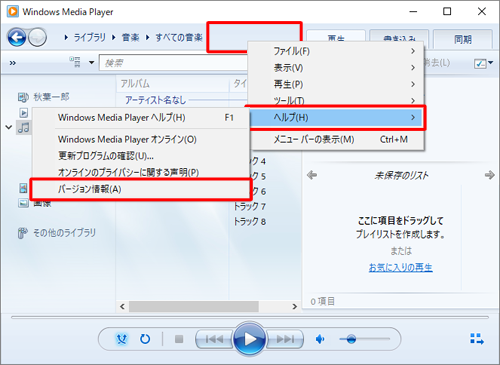
Task: Expand the hidden toolbar commands chevron
Action: 13,63
